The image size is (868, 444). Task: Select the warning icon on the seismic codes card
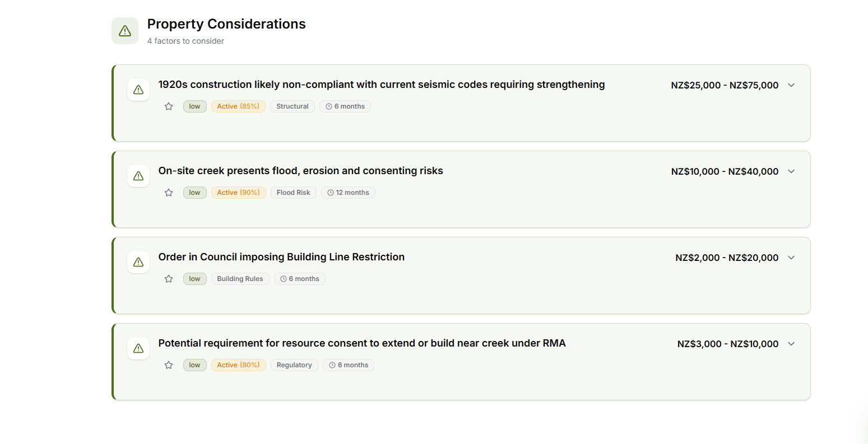[138, 90]
